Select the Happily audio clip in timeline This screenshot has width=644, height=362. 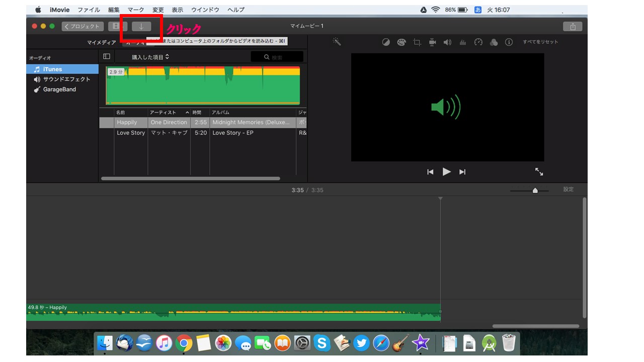[x=233, y=312]
